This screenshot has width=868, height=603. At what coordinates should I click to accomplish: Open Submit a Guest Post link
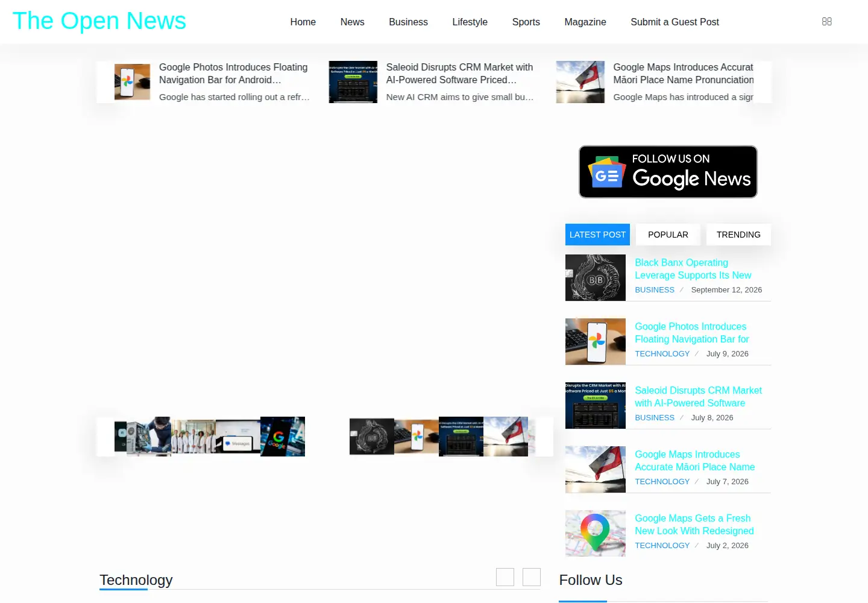[675, 22]
